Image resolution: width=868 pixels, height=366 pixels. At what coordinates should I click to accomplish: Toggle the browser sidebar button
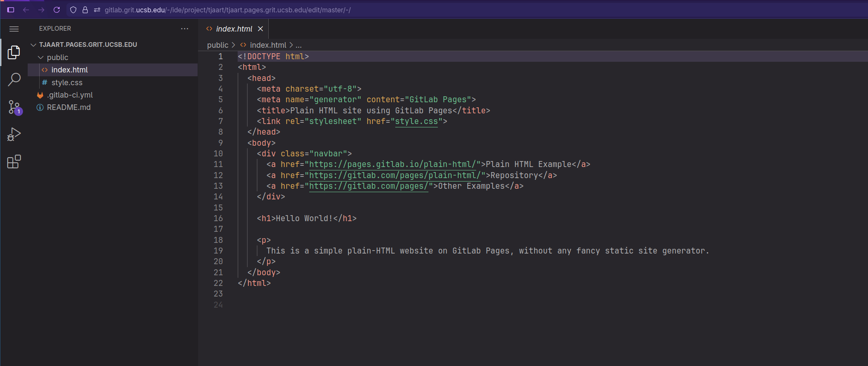point(11,10)
